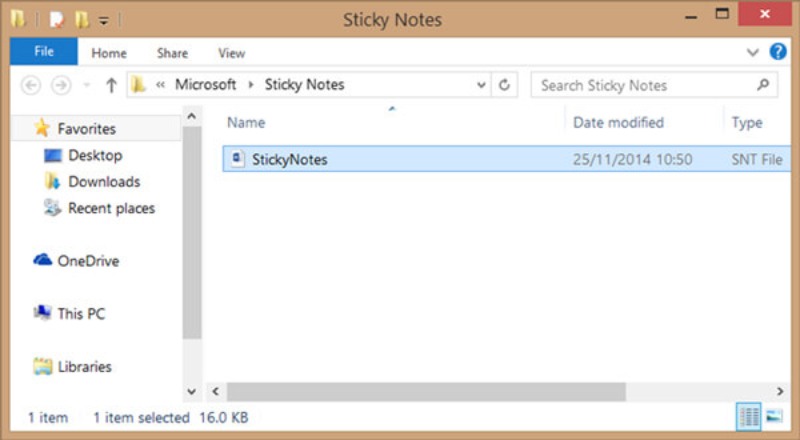Image resolution: width=800 pixels, height=440 pixels.
Task: Click the search magnifier icon
Action: 763,85
